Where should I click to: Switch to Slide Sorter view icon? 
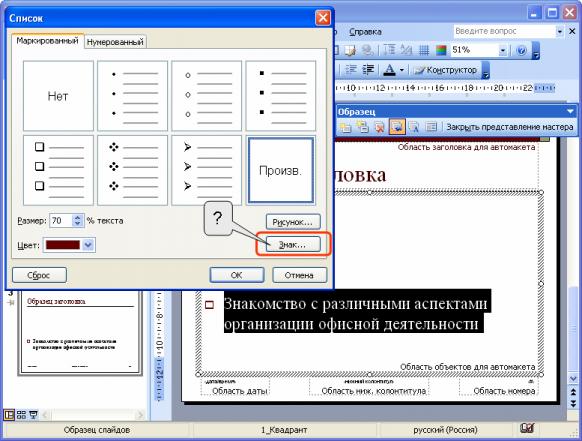21,414
